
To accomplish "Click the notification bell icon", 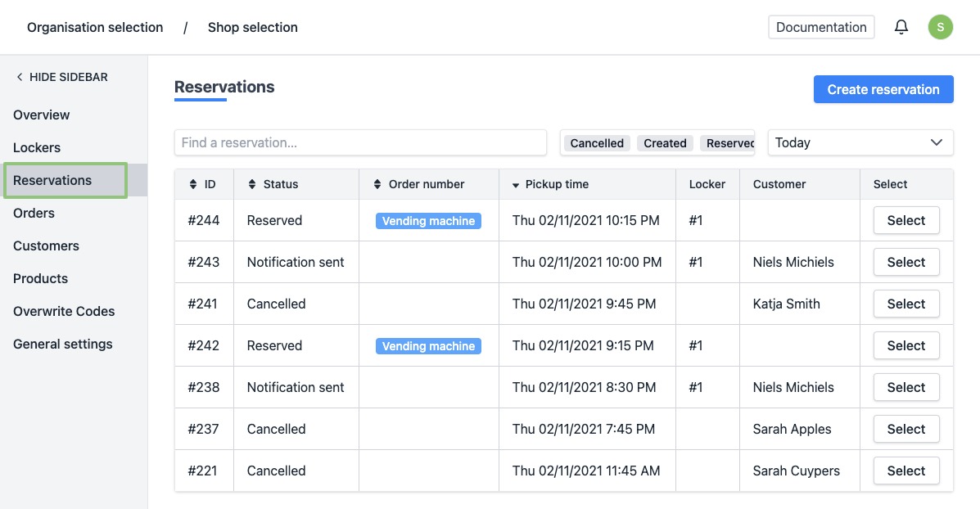I will [x=901, y=27].
